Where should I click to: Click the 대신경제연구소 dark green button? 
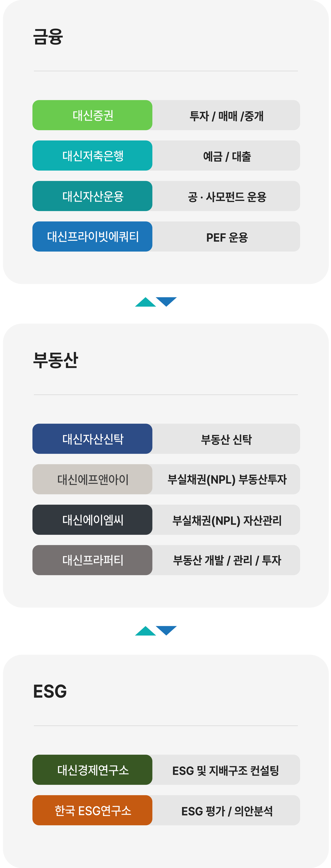92,770
